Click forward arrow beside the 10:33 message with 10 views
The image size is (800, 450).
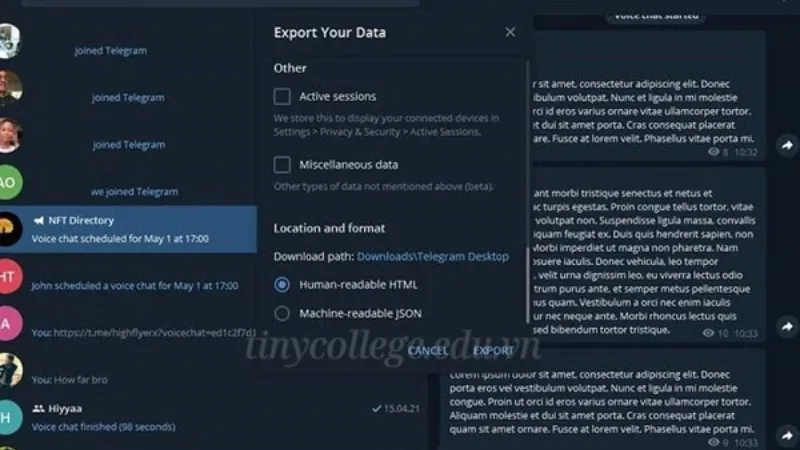click(787, 327)
